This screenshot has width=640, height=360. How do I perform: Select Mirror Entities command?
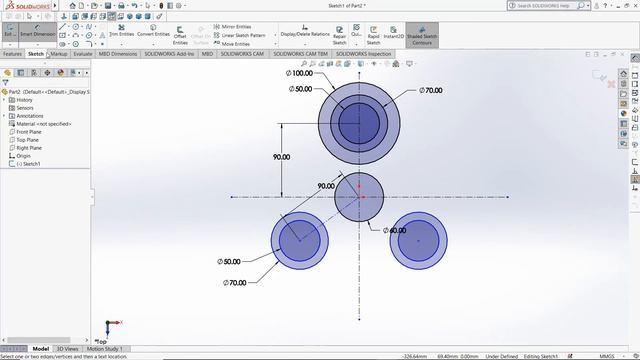click(x=232, y=27)
